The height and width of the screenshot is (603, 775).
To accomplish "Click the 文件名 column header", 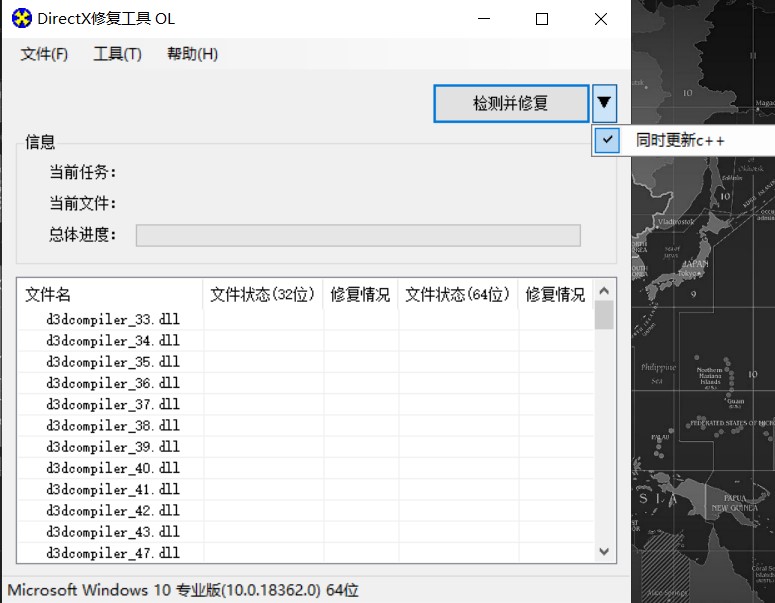I will pos(110,295).
